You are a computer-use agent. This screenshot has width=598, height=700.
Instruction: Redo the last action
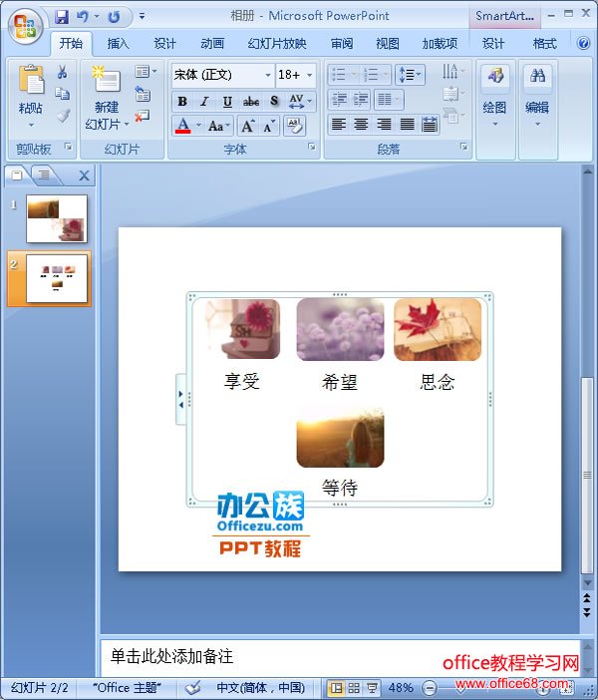(115, 17)
